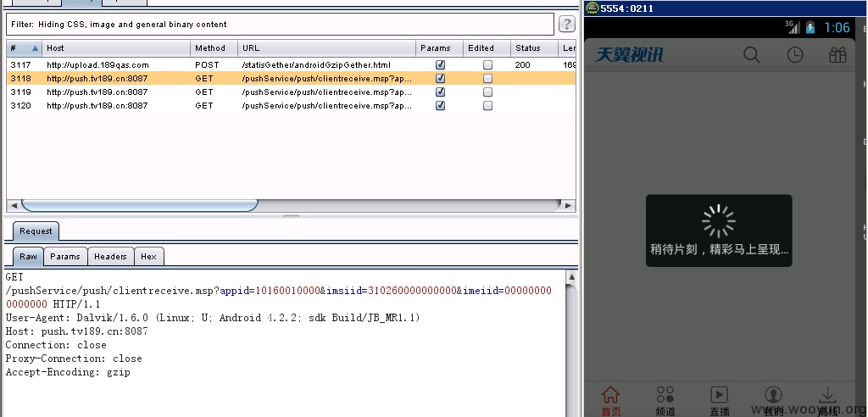Sort the table by the # column header
Viewport: 868px width, 417px height.
25,48
